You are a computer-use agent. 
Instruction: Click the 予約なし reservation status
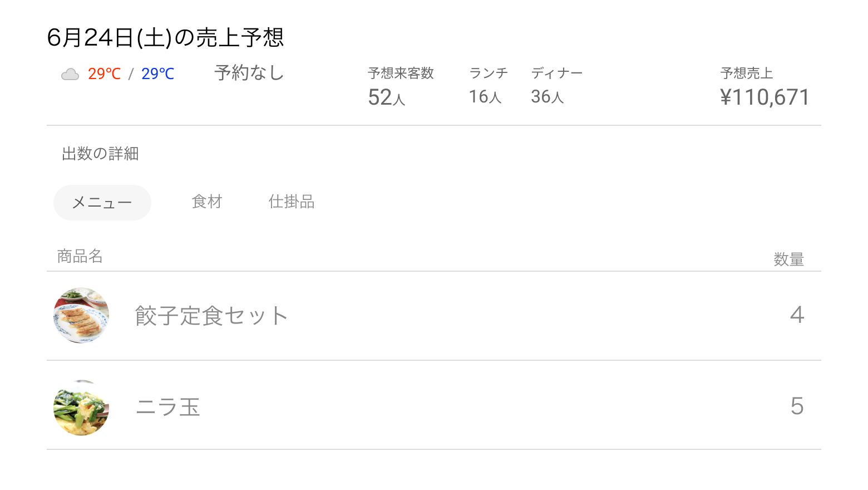click(x=249, y=73)
